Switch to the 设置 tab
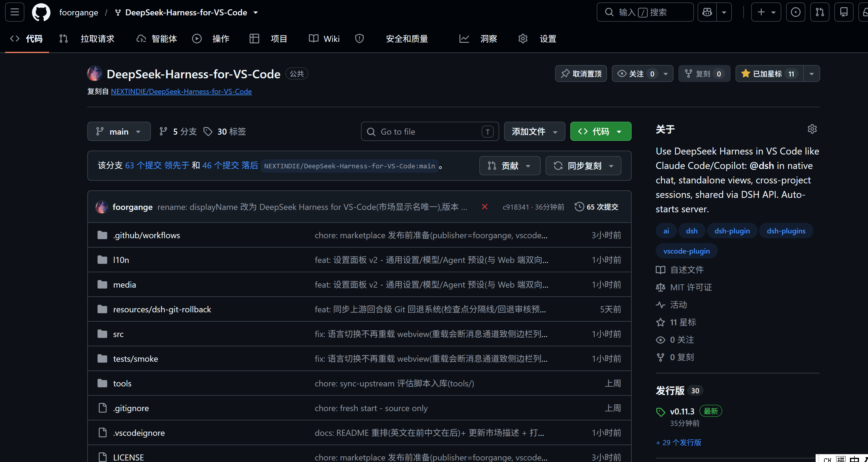Viewport: 868px width, 462px height. (x=537, y=39)
